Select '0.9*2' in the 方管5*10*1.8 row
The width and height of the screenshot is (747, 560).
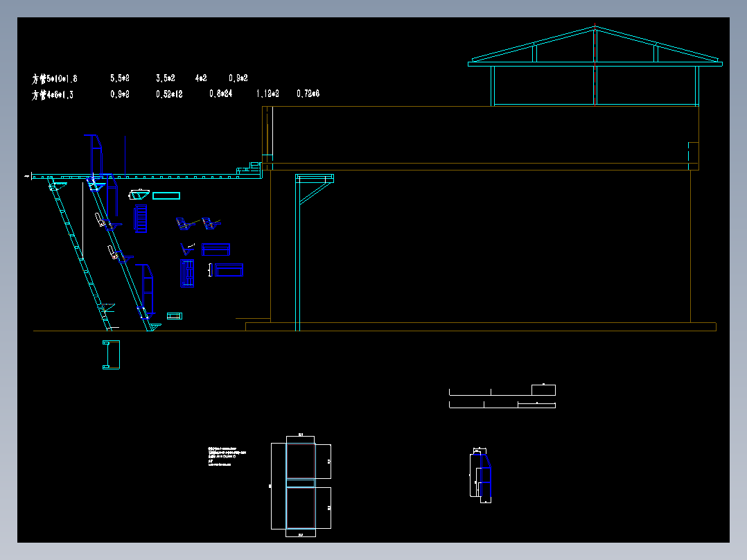pyautogui.click(x=238, y=78)
